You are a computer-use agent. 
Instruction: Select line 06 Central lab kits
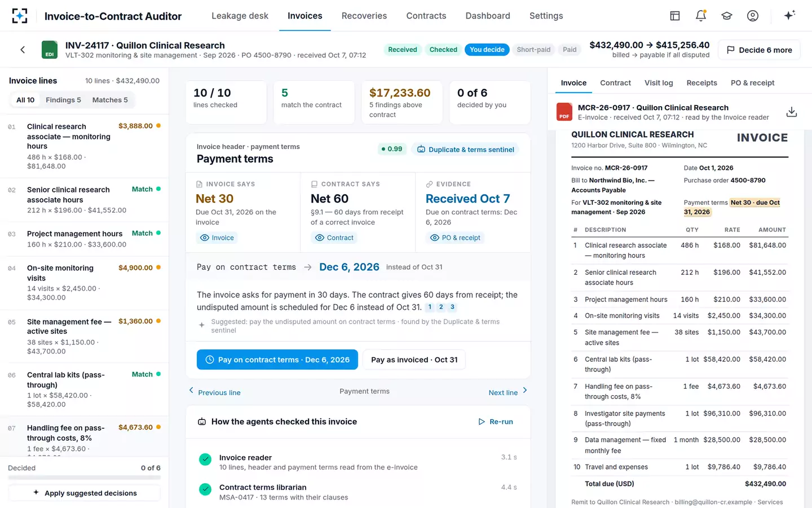click(85, 389)
